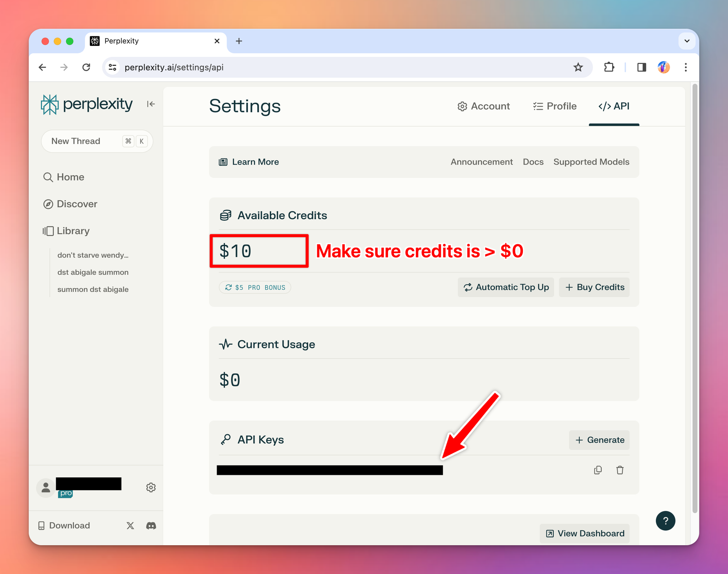728x574 pixels.
Task: Open Library in sidebar
Action: (66, 231)
